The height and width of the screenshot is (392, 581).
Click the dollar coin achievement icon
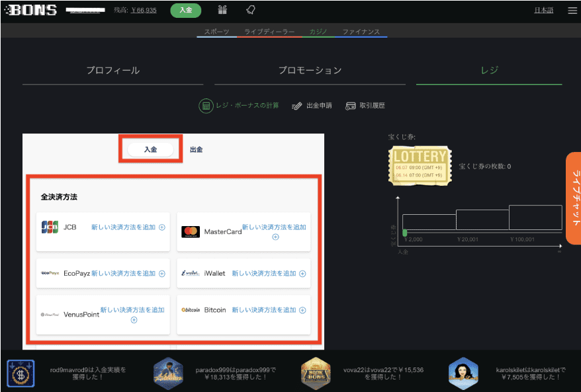tap(21, 373)
